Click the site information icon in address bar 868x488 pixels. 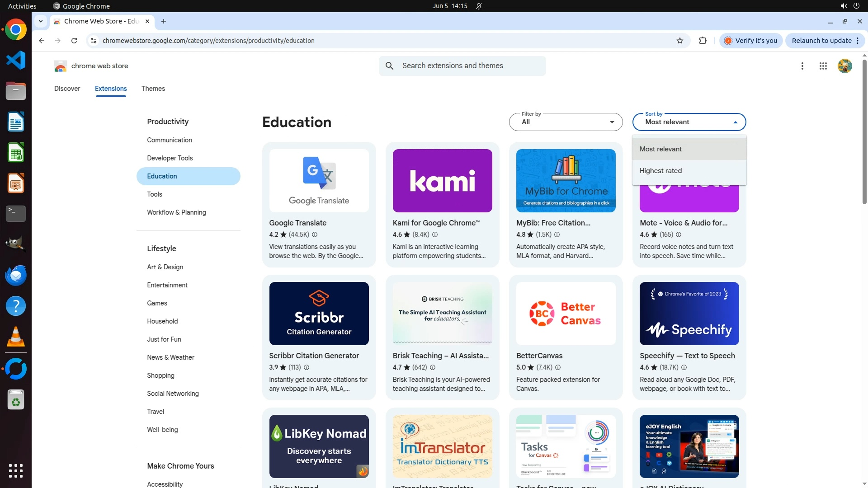(93, 41)
